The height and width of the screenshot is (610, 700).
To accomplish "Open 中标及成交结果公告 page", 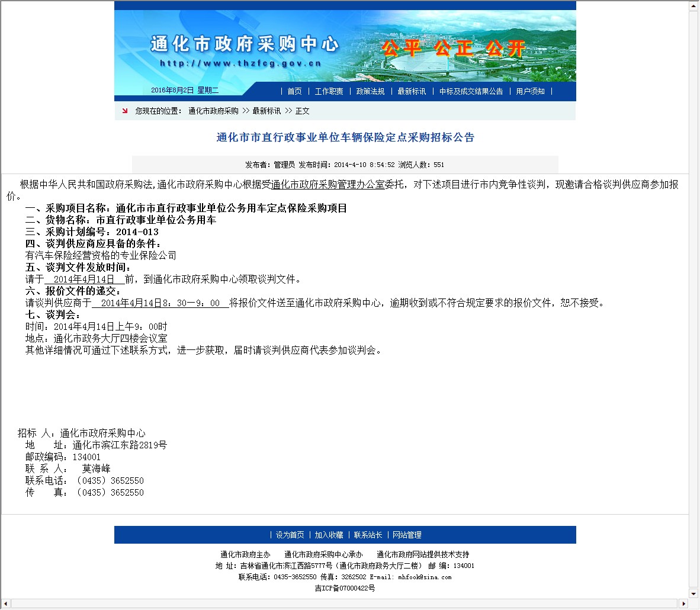I will click(x=471, y=91).
